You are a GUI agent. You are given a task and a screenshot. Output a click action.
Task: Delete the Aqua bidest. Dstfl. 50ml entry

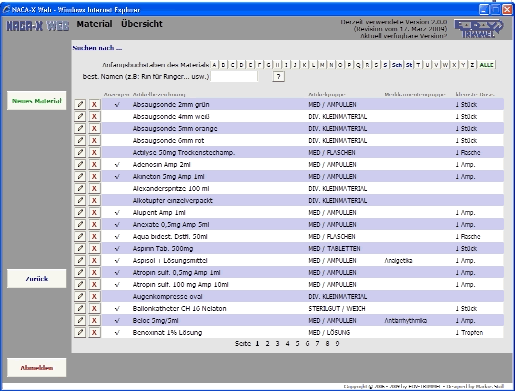coord(94,237)
